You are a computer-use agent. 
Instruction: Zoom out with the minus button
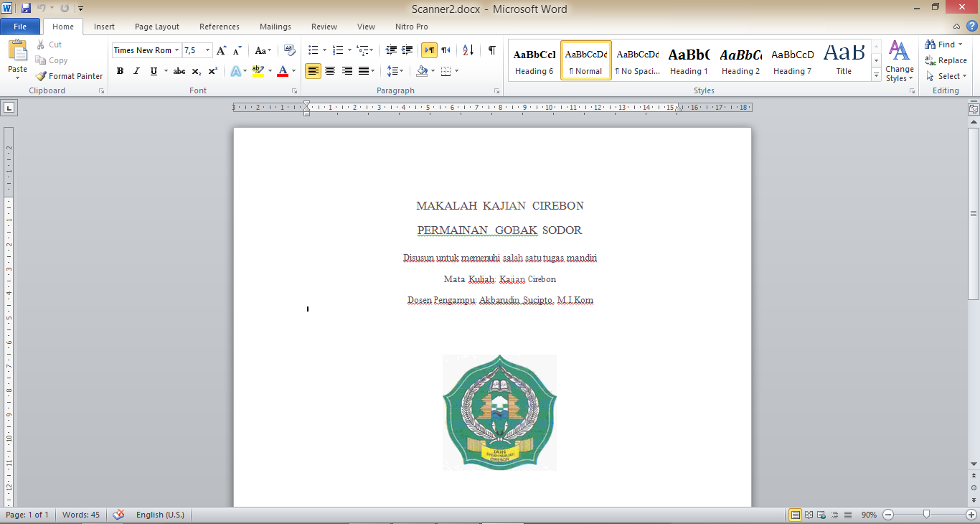point(888,515)
